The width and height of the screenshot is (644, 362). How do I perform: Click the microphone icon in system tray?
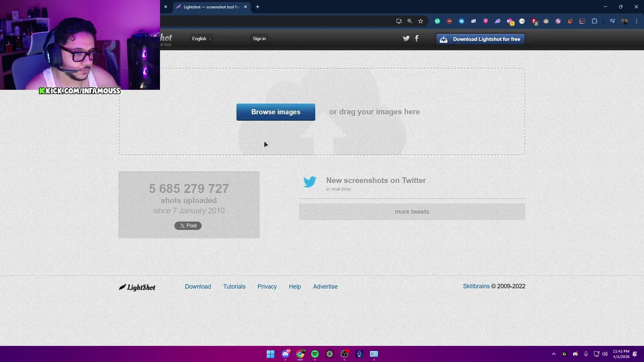(586, 354)
